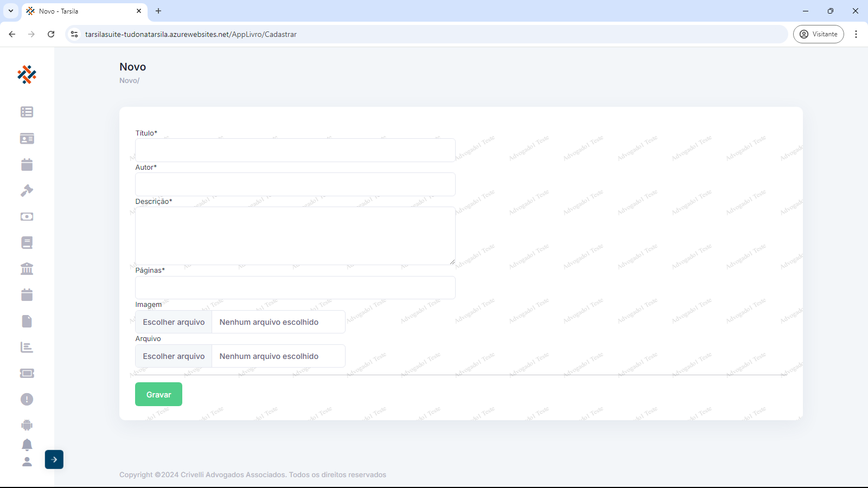Click the exclamation alert icon in the sidebar
This screenshot has height=488, width=868.
[27, 400]
